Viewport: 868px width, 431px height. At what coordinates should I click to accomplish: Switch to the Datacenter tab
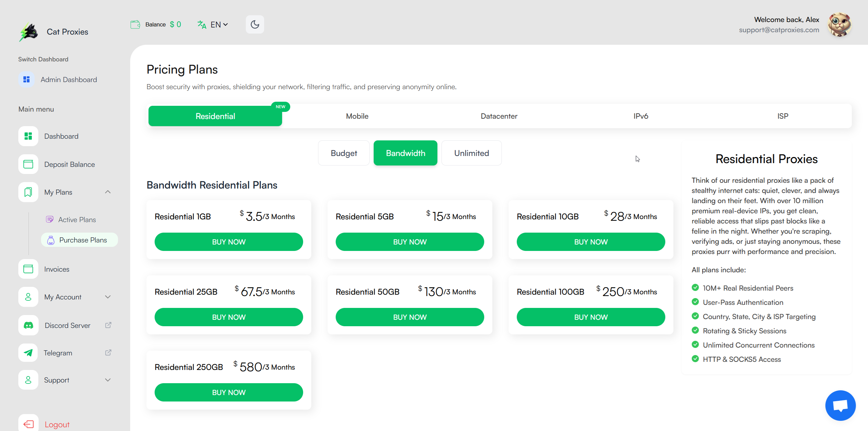click(x=499, y=116)
